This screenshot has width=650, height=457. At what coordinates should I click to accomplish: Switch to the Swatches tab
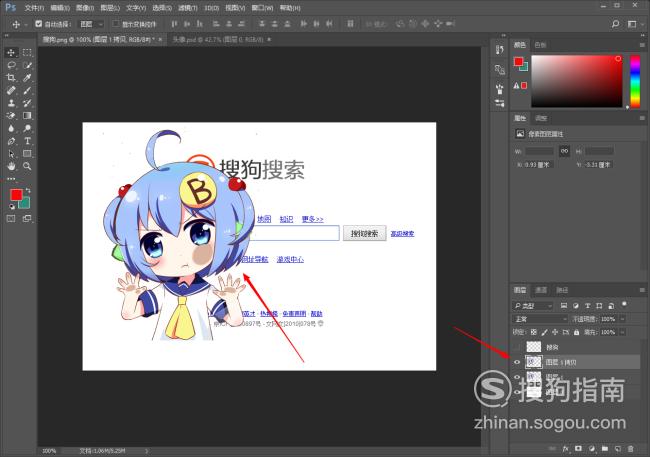point(540,45)
